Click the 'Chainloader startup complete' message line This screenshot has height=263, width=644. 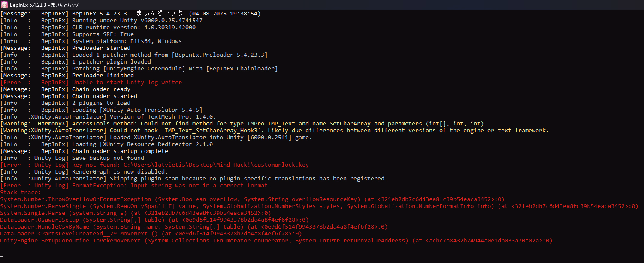[120, 151]
